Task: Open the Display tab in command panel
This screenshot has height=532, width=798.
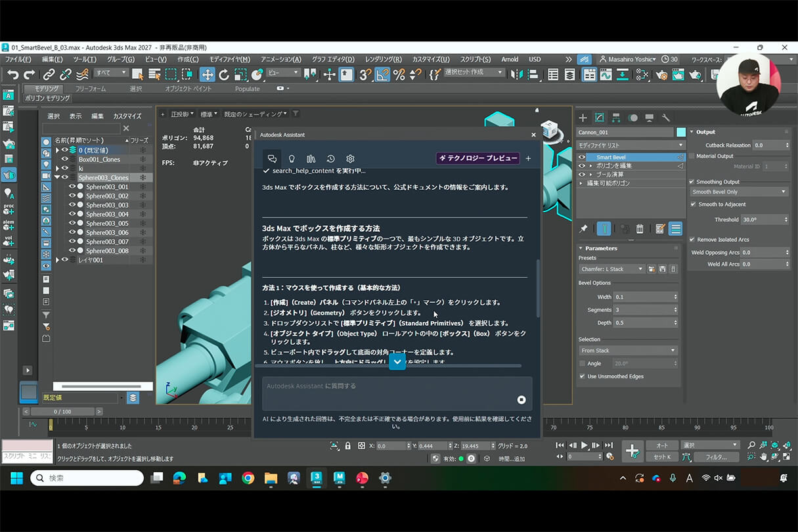Action: click(x=649, y=118)
